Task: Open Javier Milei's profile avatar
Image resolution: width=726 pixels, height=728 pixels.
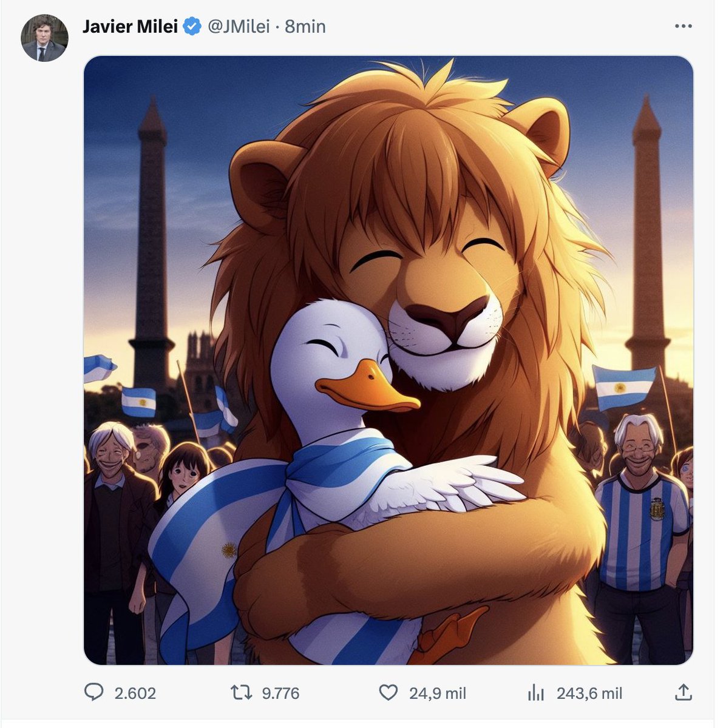Action: pyautogui.click(x=44, y=38)
